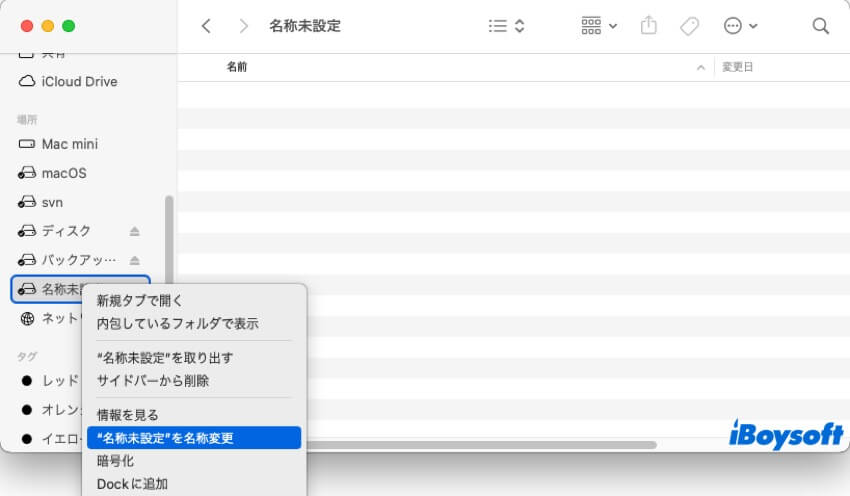Open the list view switcher dropdown
Viewport: 850px width, 496px height.
(x=506, y=26)
